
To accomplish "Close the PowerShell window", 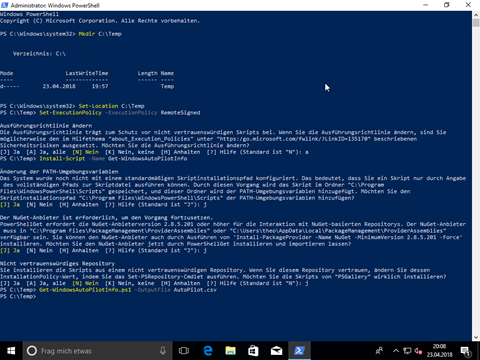I will pyautogui.click(x=468, y=5).
